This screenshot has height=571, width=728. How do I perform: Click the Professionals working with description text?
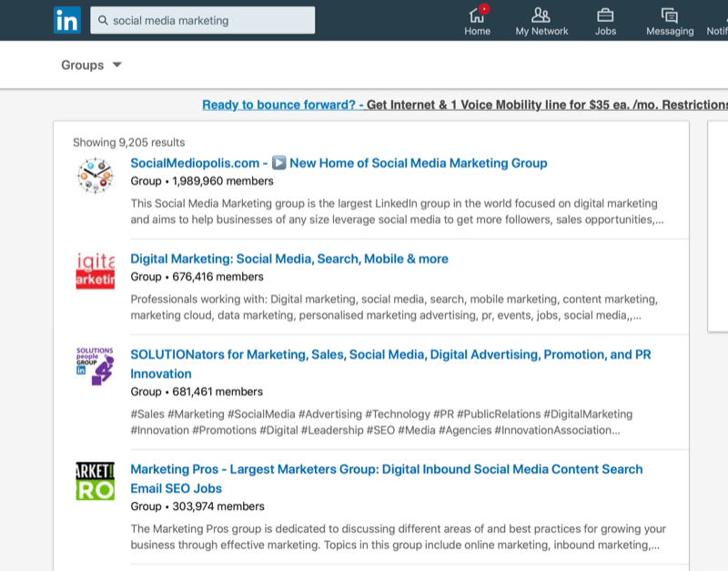click(x=394, y=307)
